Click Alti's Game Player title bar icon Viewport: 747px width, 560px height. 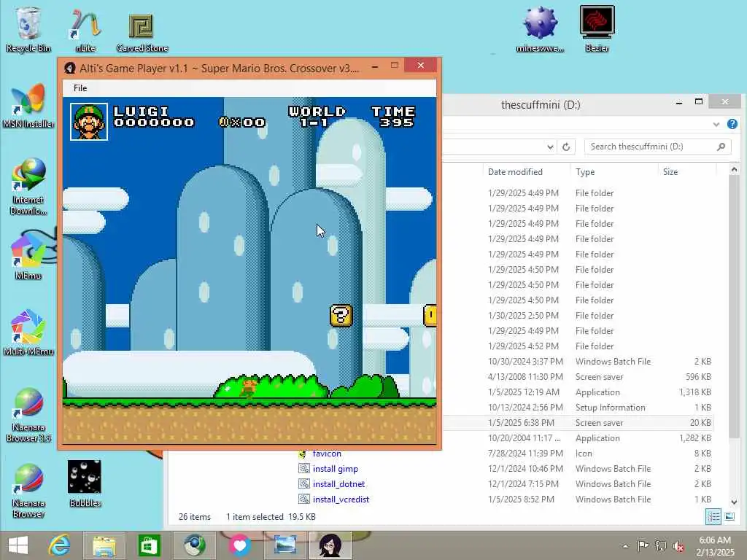point(70,68)
